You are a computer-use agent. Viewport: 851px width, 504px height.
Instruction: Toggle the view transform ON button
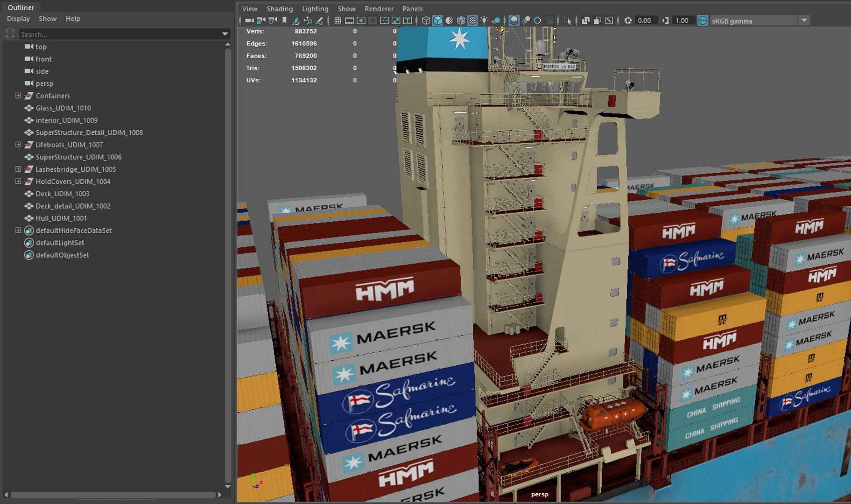pyautogui.click(x=703, y=21)
